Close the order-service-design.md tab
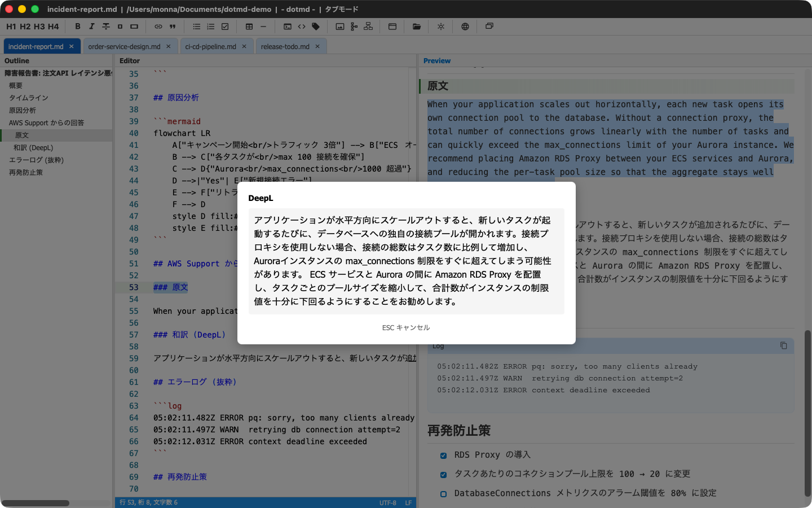This screenshot has height=508, width=812. 169,46
